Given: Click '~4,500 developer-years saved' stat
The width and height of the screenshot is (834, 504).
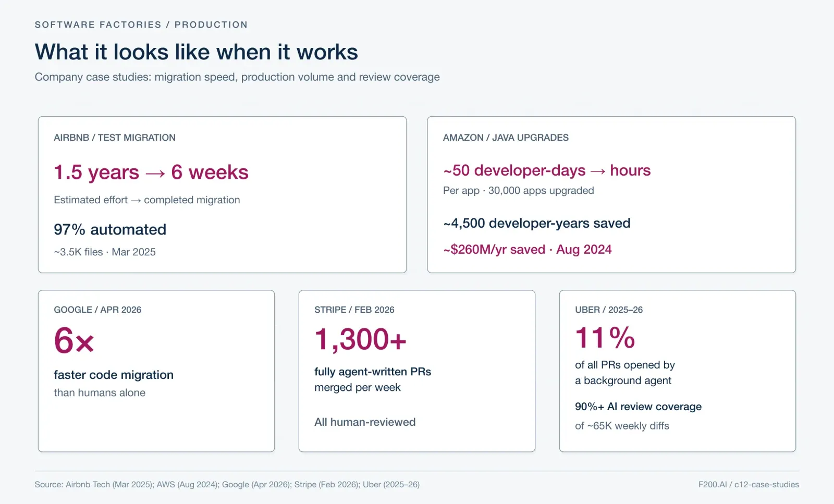Looking at the screenshot, I should [537, 224].
